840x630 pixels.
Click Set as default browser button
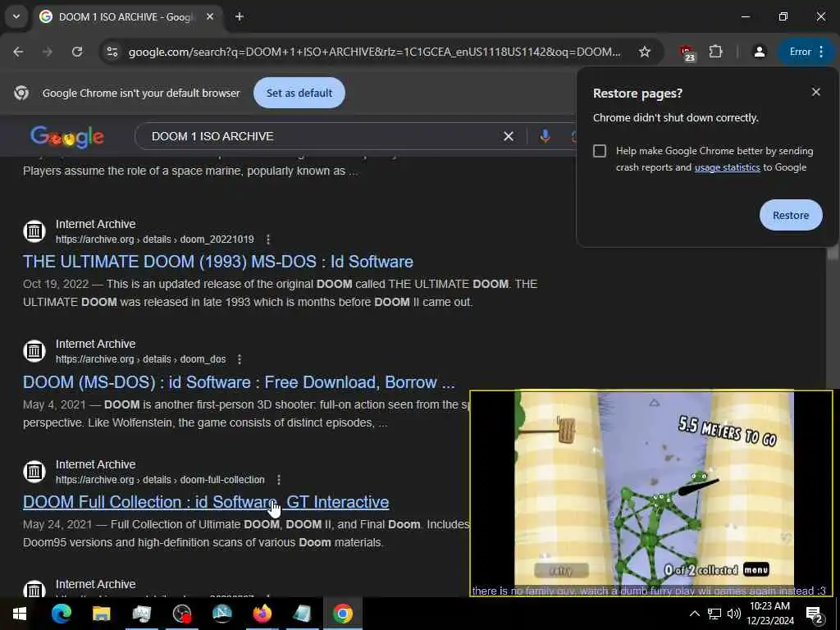299,93
